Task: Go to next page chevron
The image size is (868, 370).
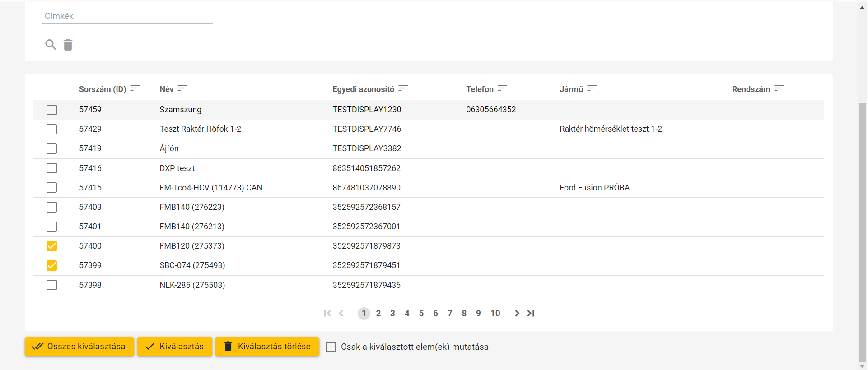Action: tap(517, 313)
